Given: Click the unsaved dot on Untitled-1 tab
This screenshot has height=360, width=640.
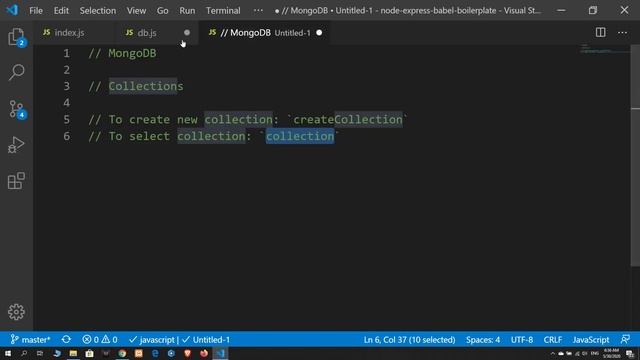Looking at the screenshot, I should (319, 33).
